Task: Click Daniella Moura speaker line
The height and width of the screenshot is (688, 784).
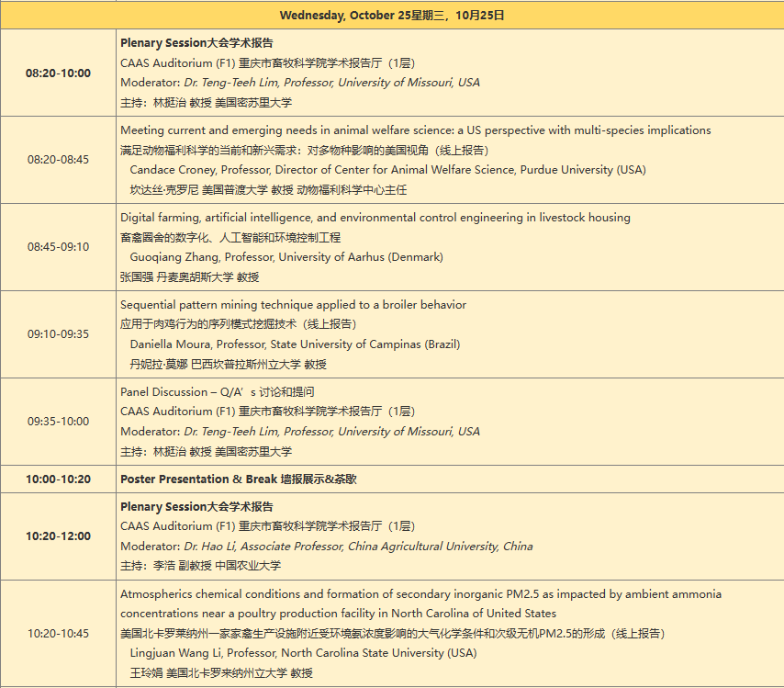Action: click(x=295, y=344)
